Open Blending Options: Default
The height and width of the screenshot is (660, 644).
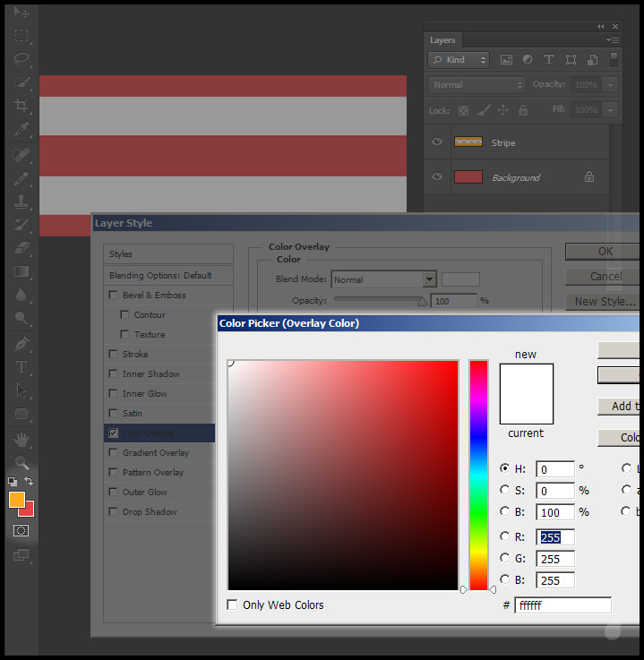(x=160, y=275)
